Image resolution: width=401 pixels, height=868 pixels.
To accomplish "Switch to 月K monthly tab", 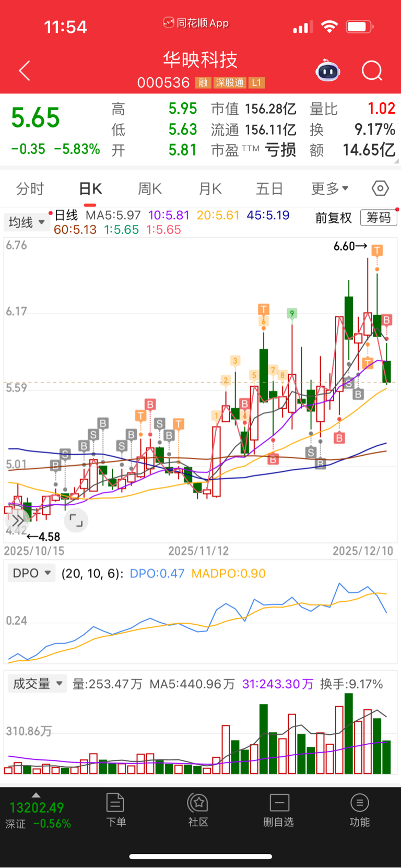I will (210, 188).
